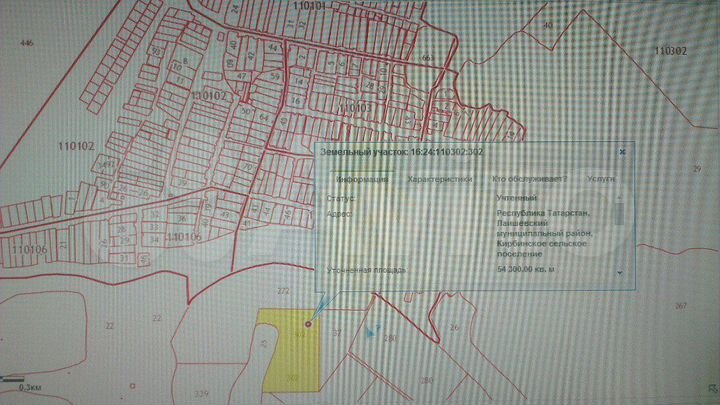
Task: Open the Кто обслуживает? tab
Action: point(529,179)
